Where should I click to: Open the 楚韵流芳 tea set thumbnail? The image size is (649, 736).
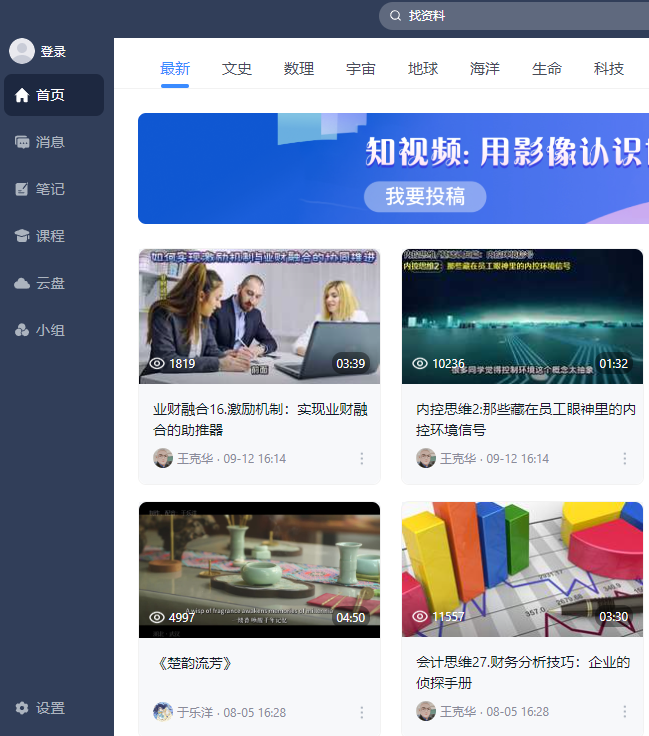coord(260,570)
